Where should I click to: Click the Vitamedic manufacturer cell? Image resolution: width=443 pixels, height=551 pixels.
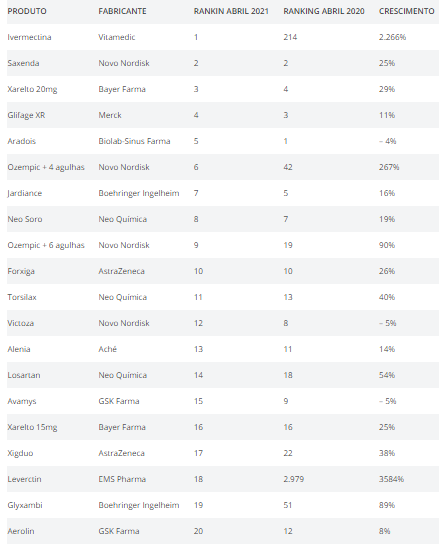(x=117, y=37)
